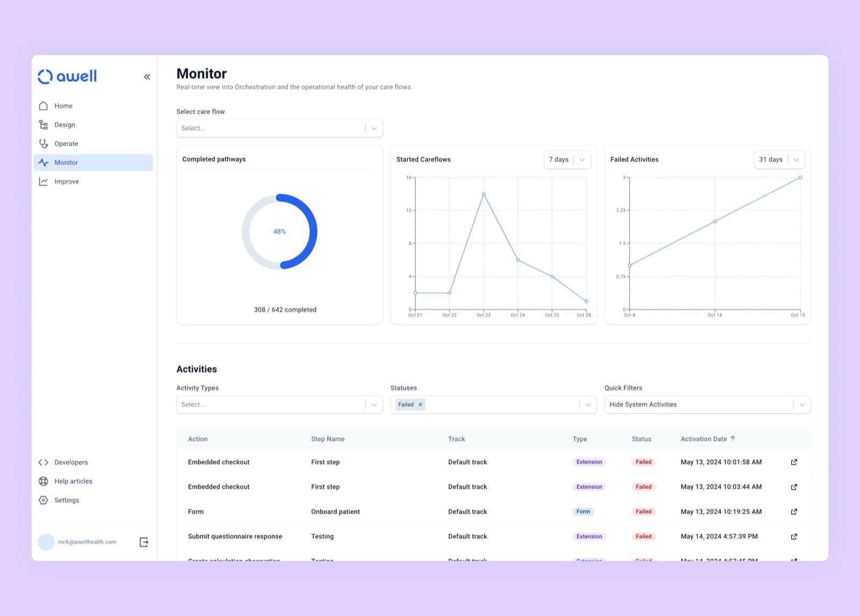This screenshot has width=860, height=616.
Task: Change the Started Careflows 7 days range
Action: tap(567, 160)
